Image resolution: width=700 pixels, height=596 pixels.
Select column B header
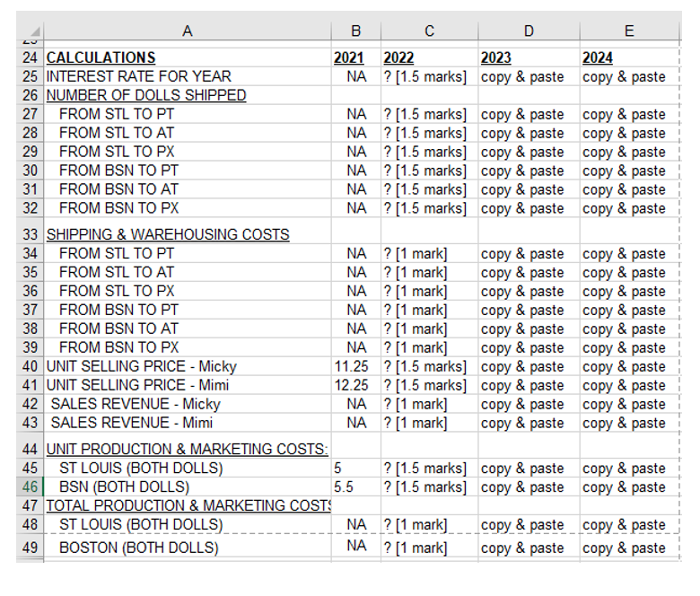(355, 31)
